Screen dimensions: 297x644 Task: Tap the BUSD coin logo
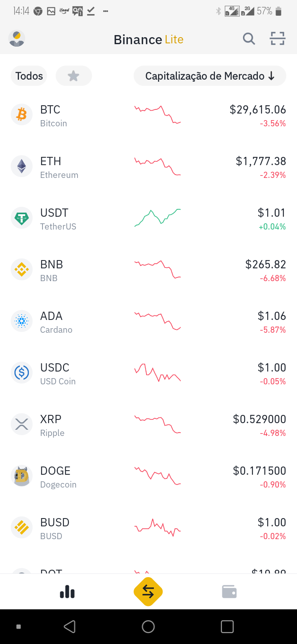pyautogui.click(x=21, y=527)
